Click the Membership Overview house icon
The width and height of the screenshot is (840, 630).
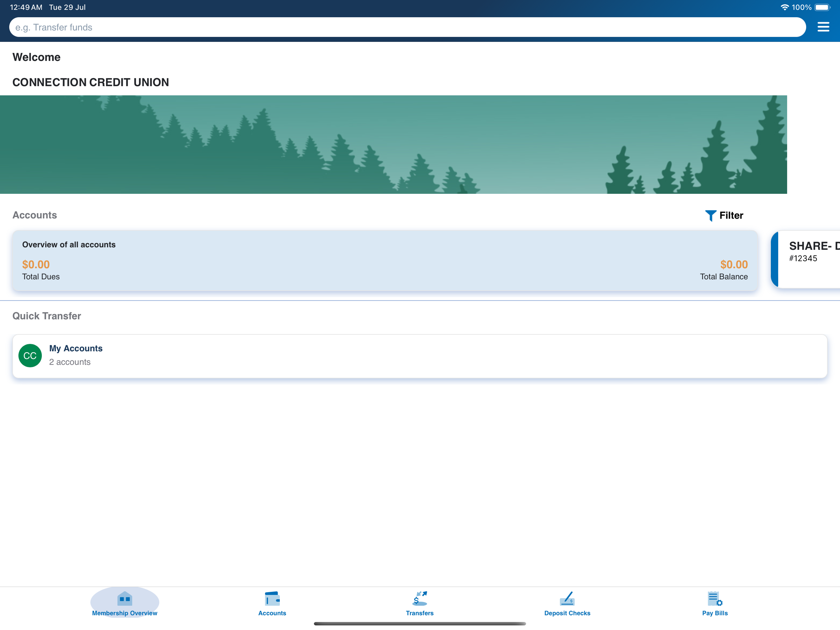[125, 599]
